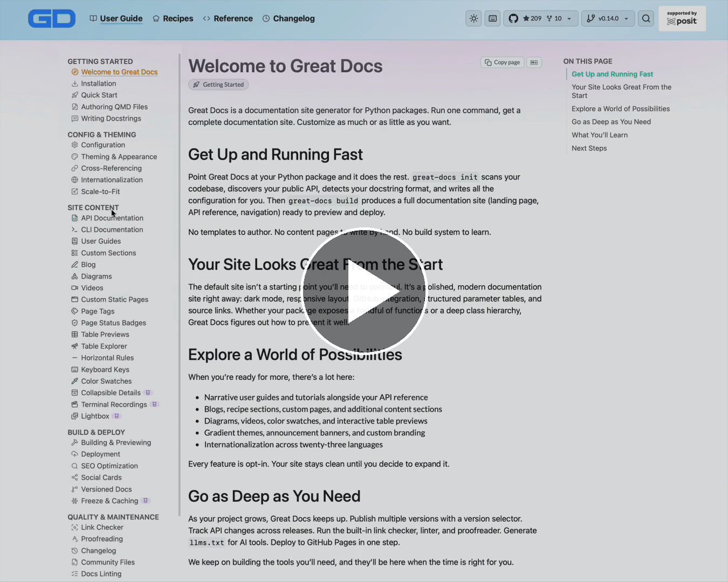This screenshot has width=728, height=582.
Task: Click the Quick Start rocket icon
Action: [x=75, y=95]
